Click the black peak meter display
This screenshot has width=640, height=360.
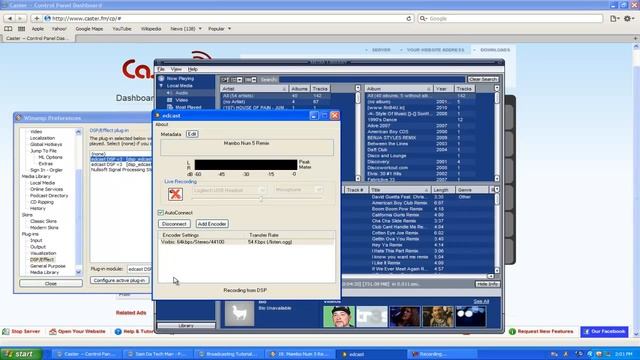pos(246,164)
